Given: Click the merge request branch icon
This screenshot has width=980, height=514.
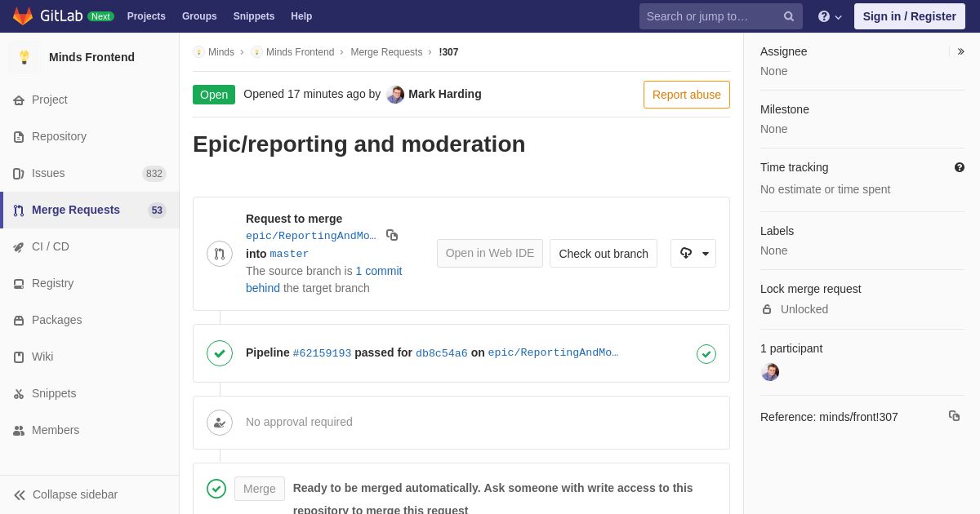Looking at the screenshot, I should (x=220, y=254).
